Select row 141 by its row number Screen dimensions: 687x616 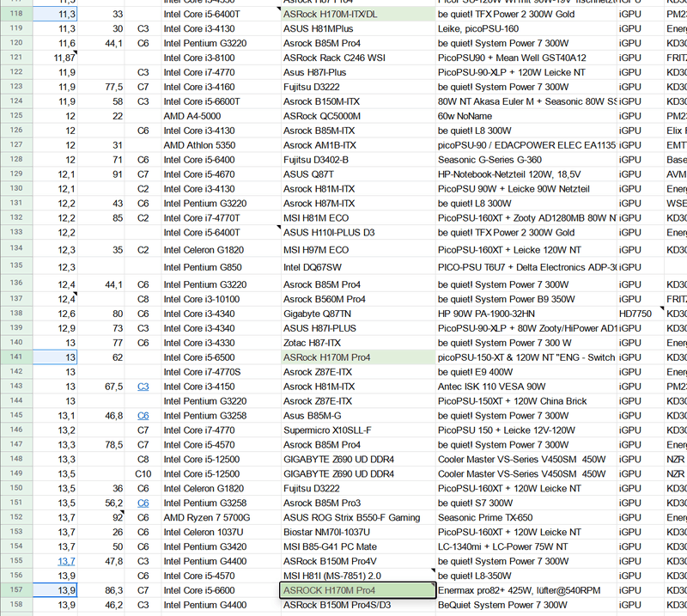(x=16, y=357)
